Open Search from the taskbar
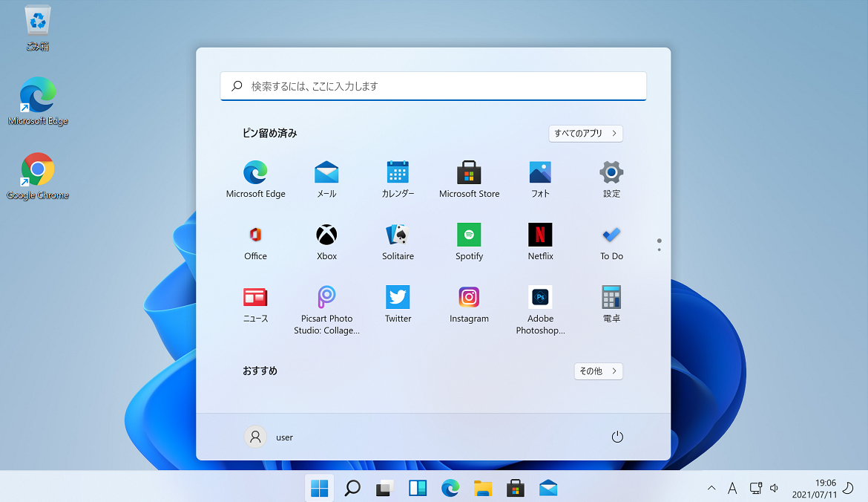The width and height of the screenshot is (868, 502). 352,488
